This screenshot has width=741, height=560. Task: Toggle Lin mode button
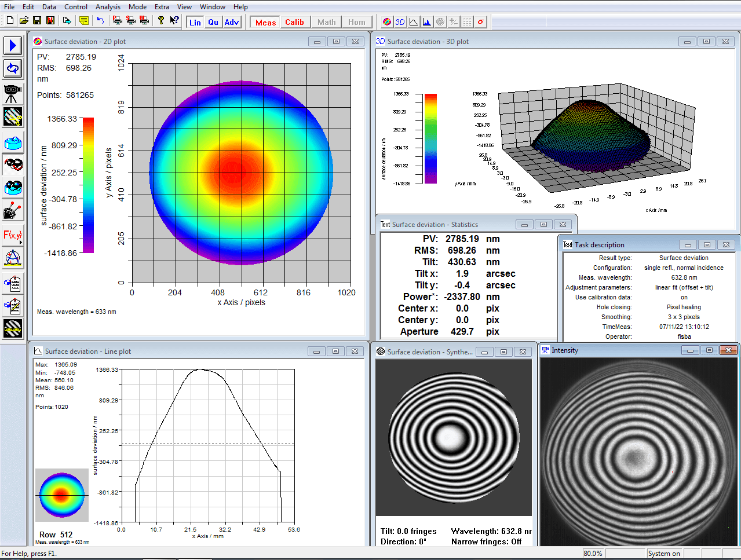[x=195, y=22]
